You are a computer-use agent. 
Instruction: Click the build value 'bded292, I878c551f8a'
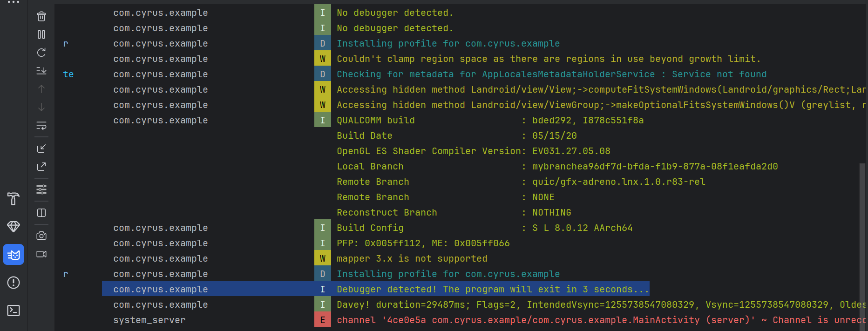(588, 120)
